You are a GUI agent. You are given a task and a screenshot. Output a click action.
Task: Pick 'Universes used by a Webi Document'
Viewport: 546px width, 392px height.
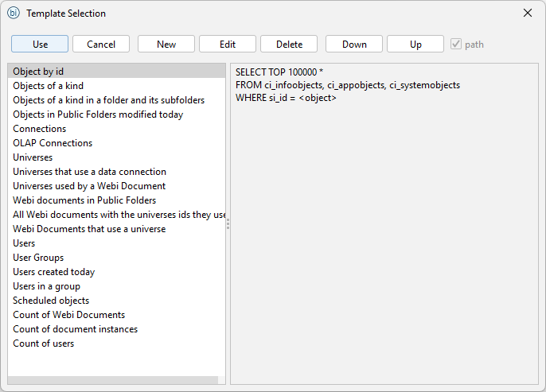(117, 186)
